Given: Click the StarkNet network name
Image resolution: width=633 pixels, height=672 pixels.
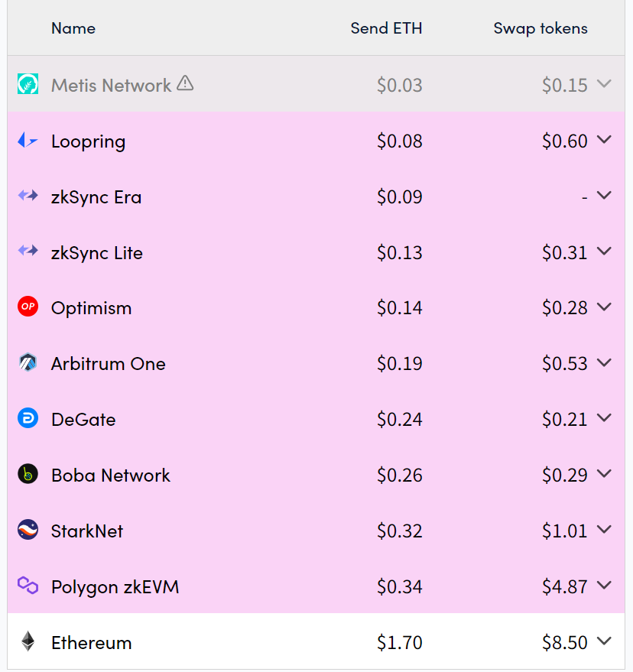Looking at the screenshot, I should click(x=87, y=531).
